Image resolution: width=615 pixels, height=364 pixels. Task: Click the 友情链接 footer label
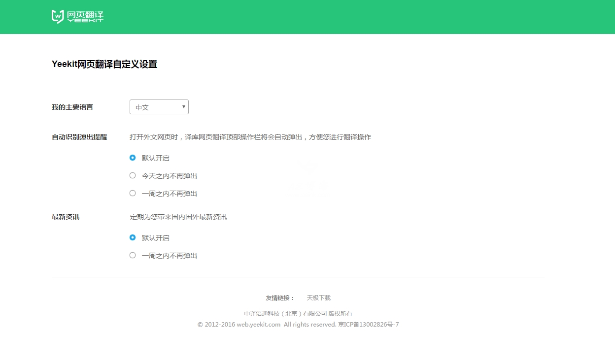[279, 298]
